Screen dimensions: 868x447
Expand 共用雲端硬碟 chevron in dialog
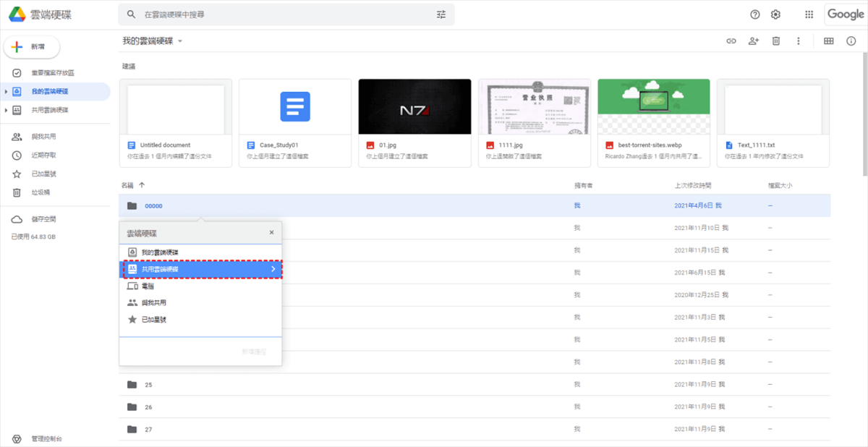pyautogui.click(x=273, y=269)
